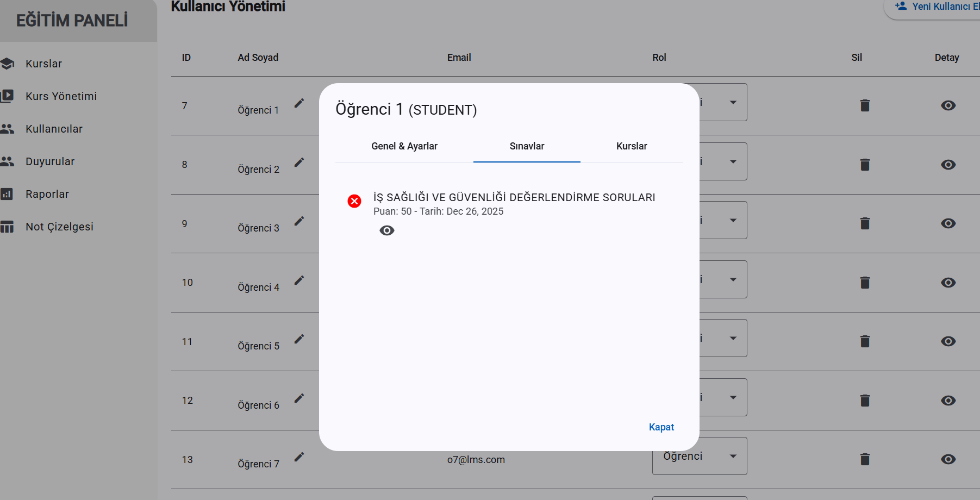
Task: Open Not Çizelgesi from the sidebar
Action: (59, 227)
